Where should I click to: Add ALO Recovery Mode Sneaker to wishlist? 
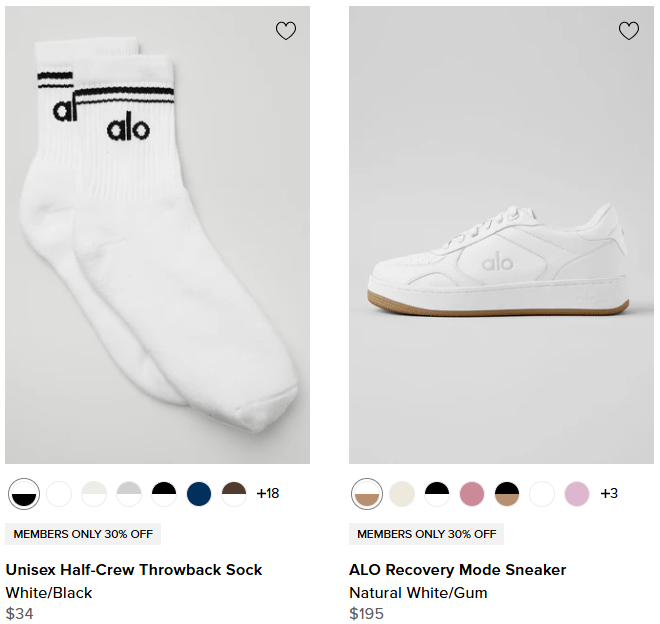pos(629,31)
